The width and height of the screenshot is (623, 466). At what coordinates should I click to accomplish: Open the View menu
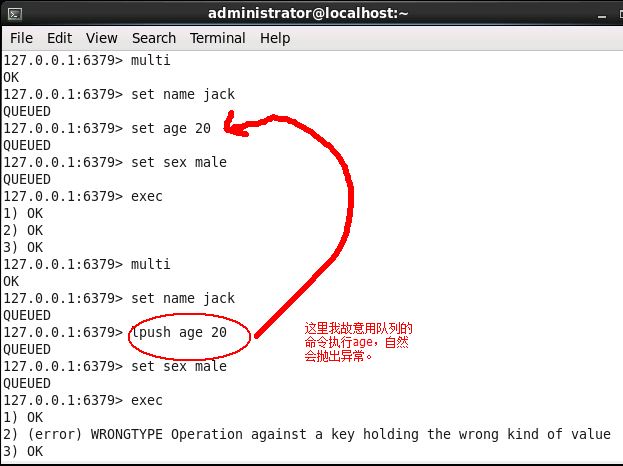coord(102,38)
